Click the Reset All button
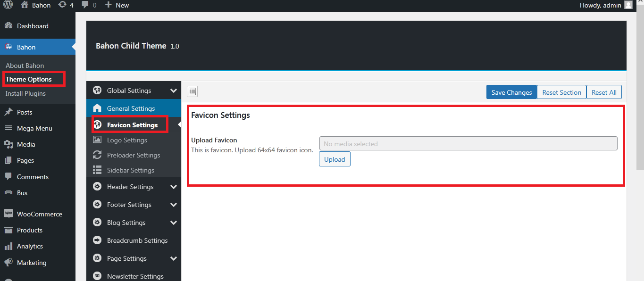Screen dimensions: 644x281 pos(604,92)
